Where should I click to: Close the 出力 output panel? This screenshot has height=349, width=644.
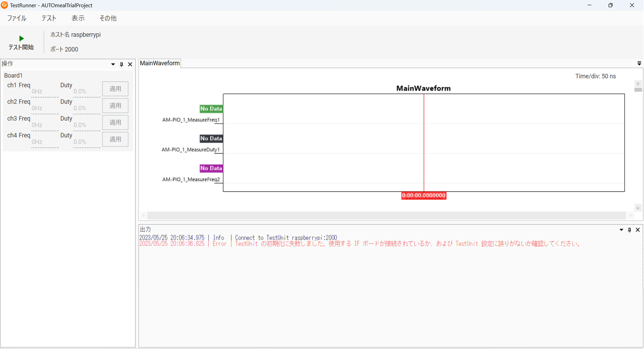click(x=637, y=230)
